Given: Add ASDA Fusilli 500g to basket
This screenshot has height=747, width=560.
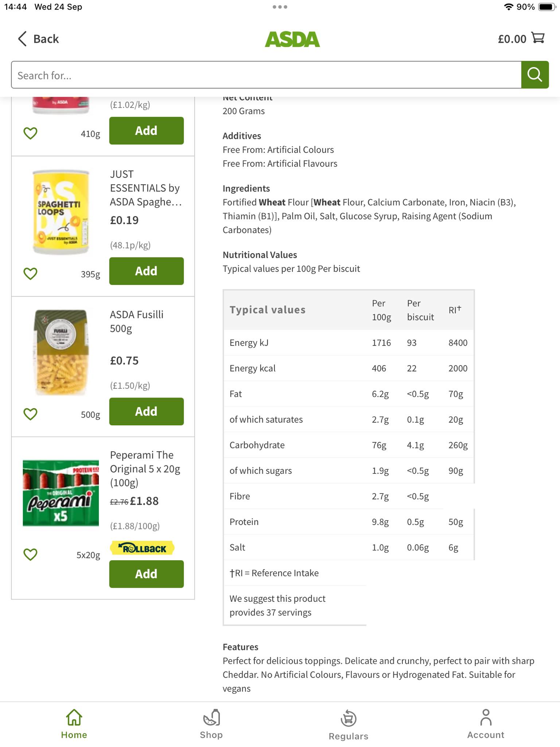Looking at the screenshot, I should [x=147, y=411].
